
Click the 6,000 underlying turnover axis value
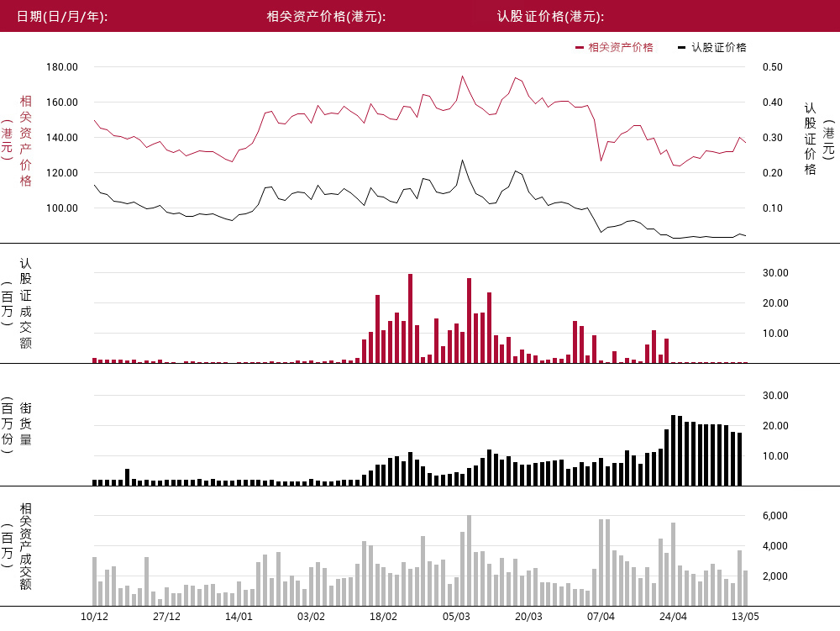[775, 516]
